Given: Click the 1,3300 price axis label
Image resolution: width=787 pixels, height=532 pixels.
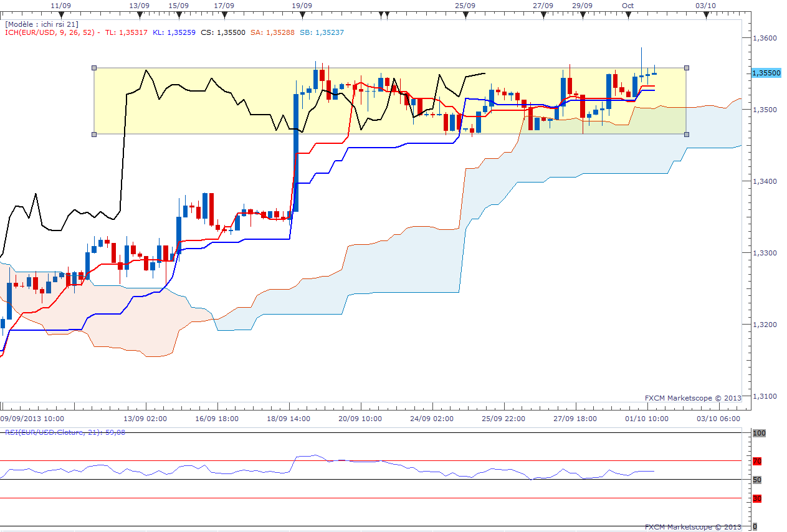Looking at the screenshot, I should [765, 253].
